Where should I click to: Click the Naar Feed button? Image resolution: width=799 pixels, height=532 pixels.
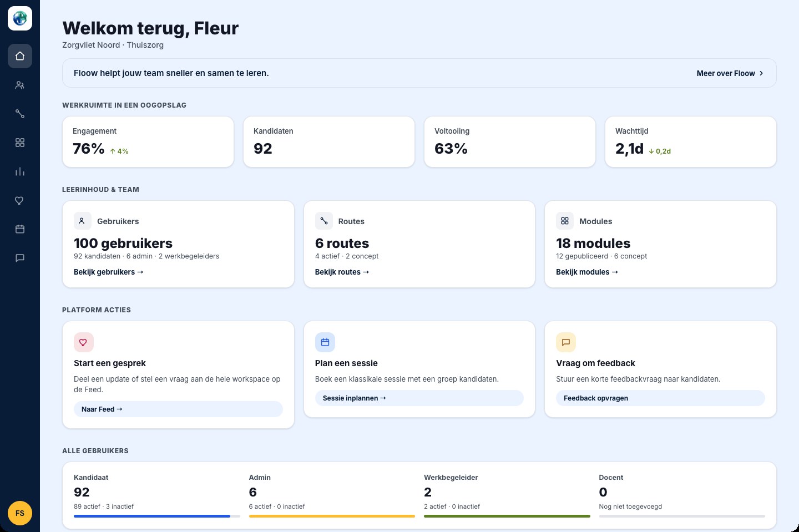tap(178, 409)
